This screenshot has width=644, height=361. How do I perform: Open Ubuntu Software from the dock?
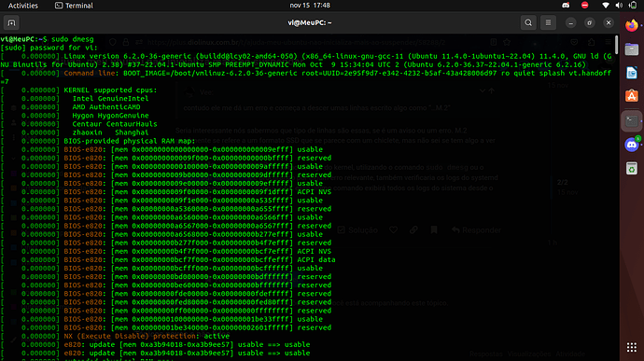(632, 96)
